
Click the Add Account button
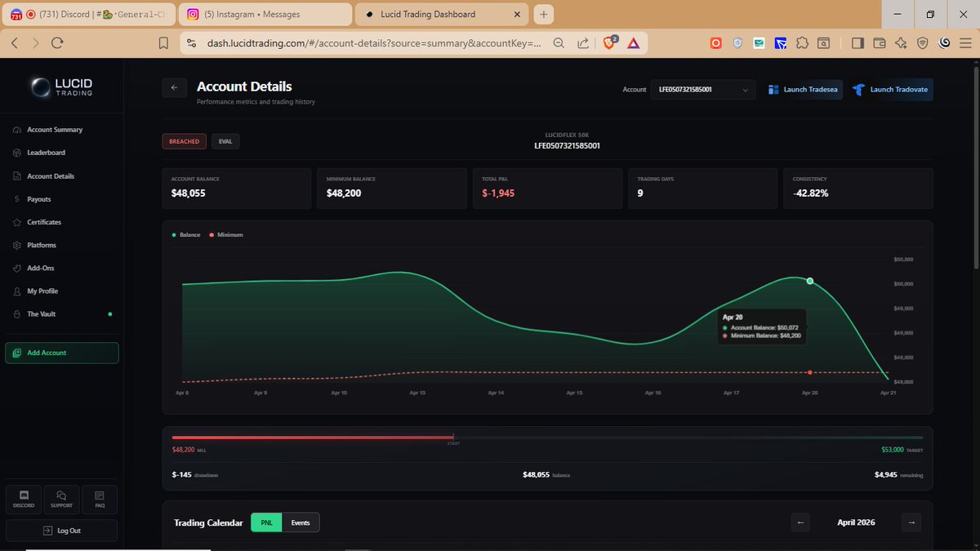tap(61, 353)
